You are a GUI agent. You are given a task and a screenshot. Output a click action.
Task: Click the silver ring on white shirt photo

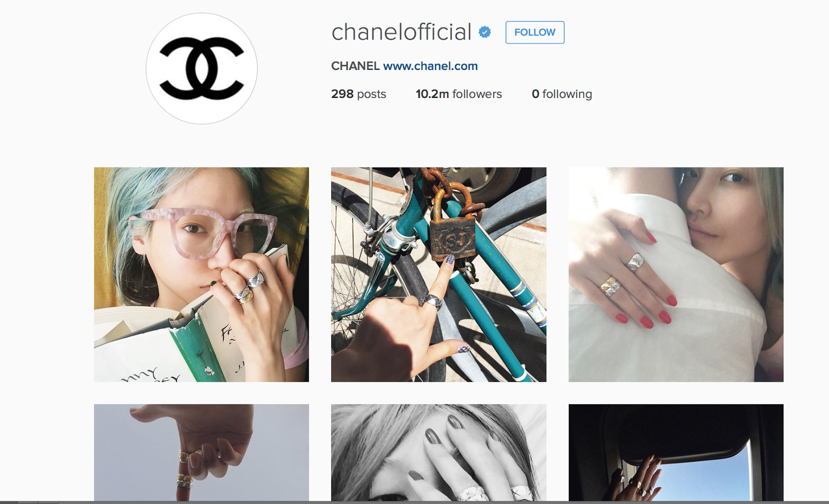[636, 261]
